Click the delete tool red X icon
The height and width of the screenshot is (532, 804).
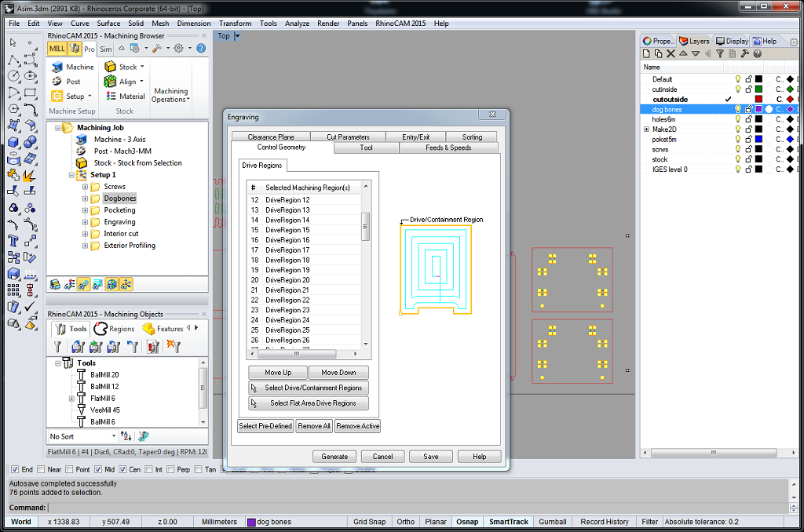pos(174,347)
